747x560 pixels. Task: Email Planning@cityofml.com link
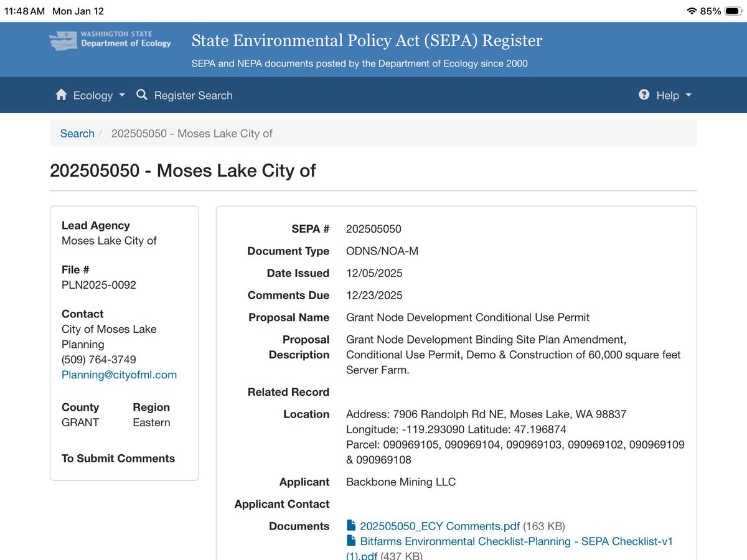(119, 375)
